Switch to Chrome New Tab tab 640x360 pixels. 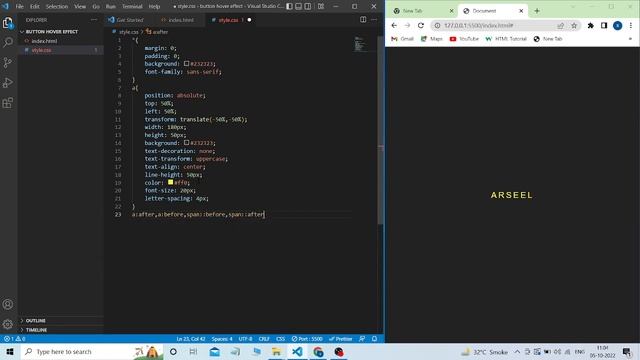[x=412, y=11]
